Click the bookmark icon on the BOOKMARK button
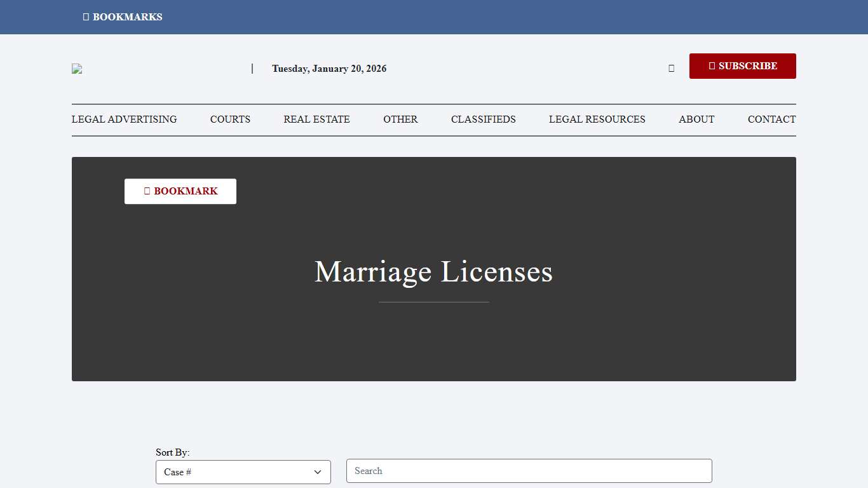 click(146, 191)
